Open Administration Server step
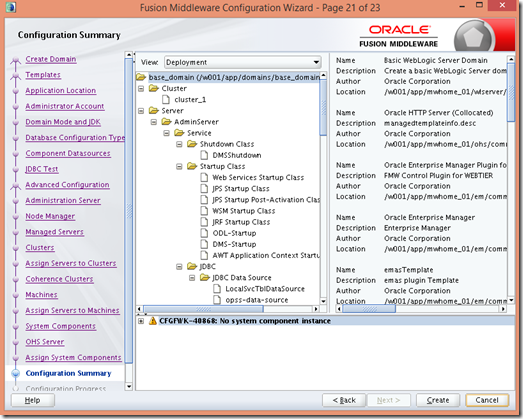This screenshot has width=523, height=419. tap(63, 200)
